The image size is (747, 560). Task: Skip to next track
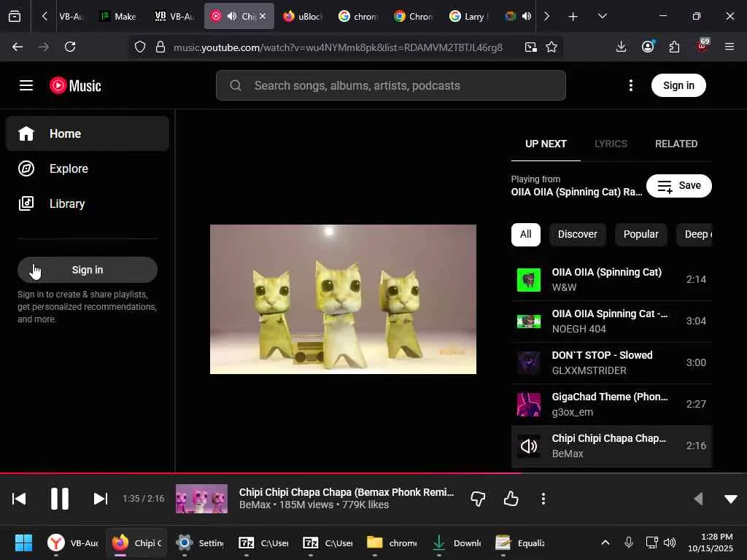(101, 499)
